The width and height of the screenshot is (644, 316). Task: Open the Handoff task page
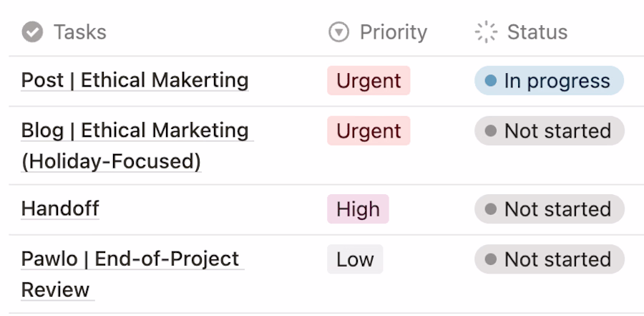(60, 209)
